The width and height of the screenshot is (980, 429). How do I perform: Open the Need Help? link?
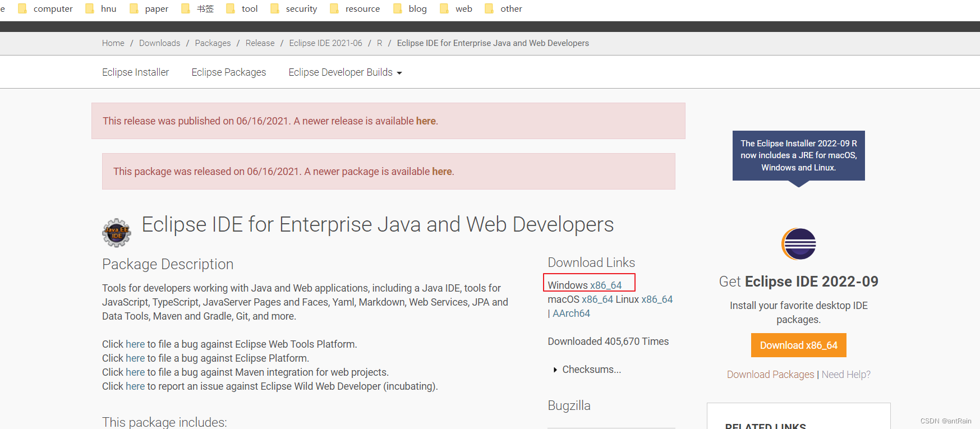tap(846, 375)
